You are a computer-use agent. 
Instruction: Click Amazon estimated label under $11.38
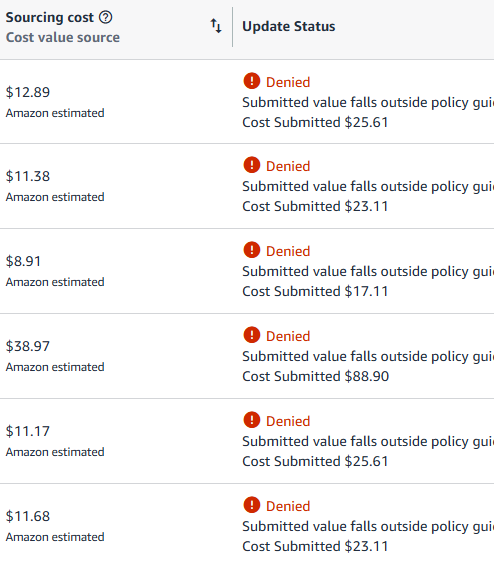[55, 197]
